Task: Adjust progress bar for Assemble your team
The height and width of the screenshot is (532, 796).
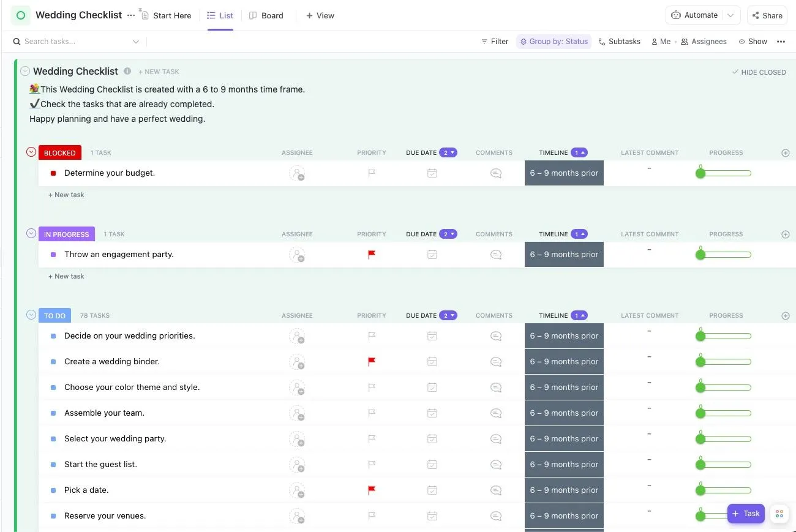Action: click(724, 413)
